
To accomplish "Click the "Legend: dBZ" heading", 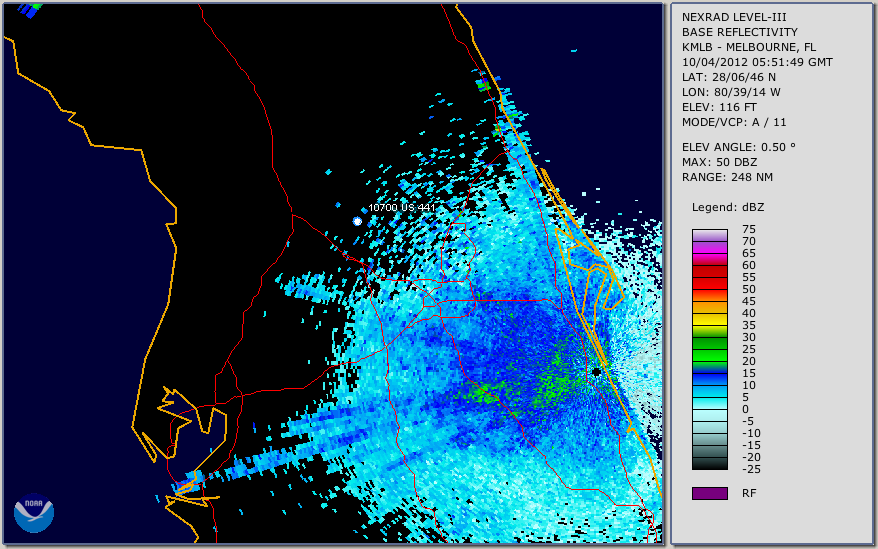I will point(727,207).
